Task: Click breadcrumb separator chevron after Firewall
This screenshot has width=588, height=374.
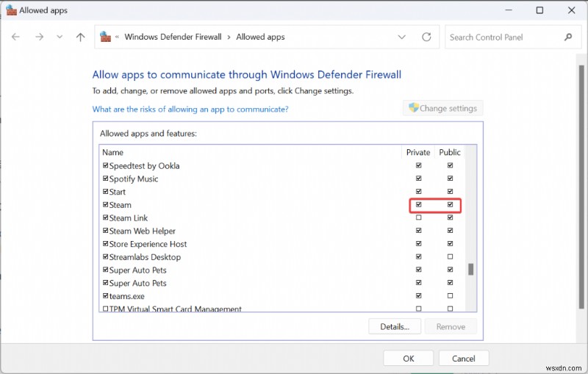Action: [229, 37]
